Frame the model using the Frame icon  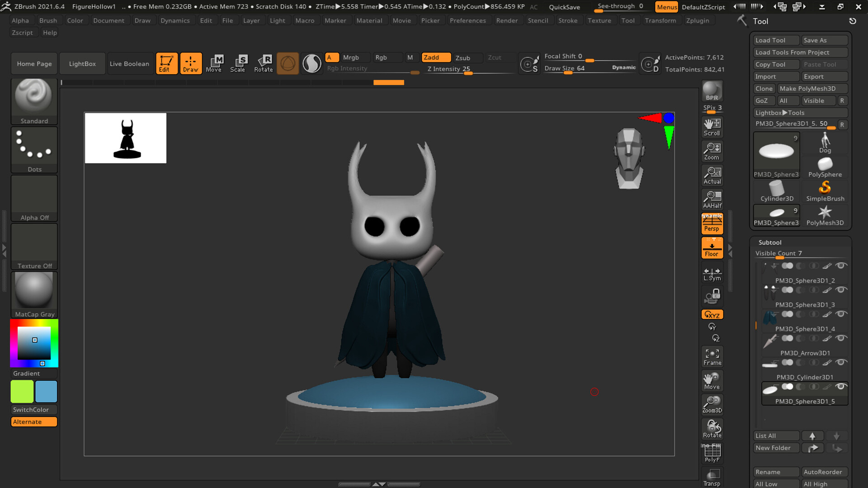click(x=712, y=356)
